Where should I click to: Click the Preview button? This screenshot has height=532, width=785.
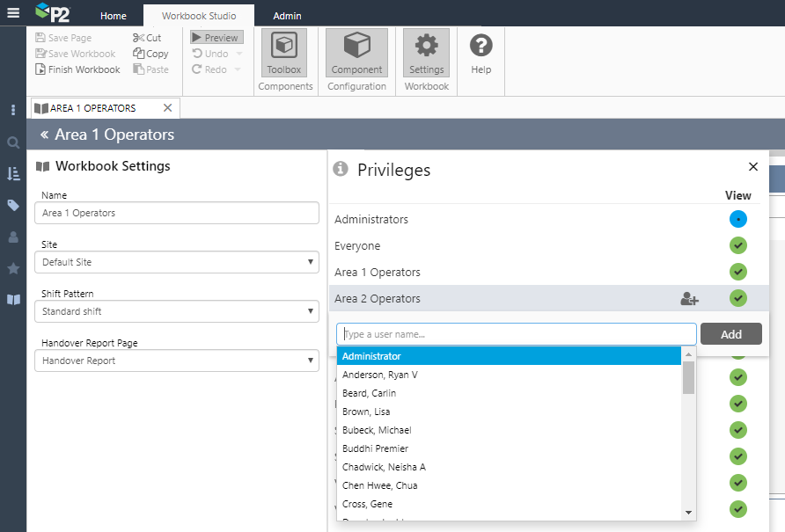pyautogui.click(x=216, y=38)
